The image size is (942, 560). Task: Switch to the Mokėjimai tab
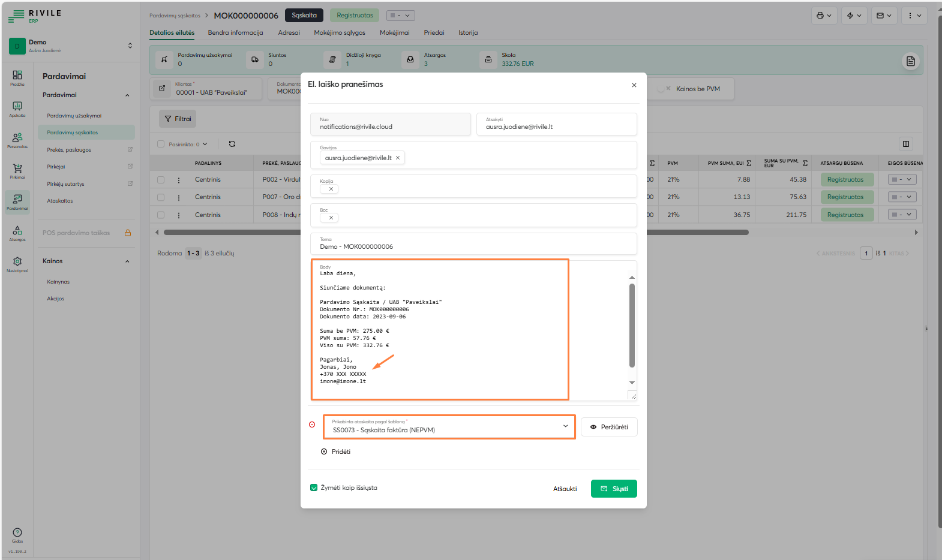pos(394,33)
